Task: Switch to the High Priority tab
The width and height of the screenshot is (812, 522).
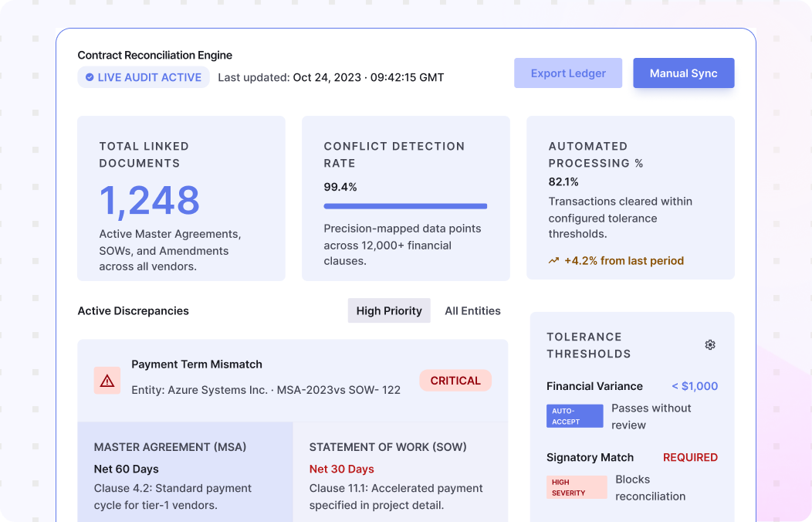Action: [389, 310]
